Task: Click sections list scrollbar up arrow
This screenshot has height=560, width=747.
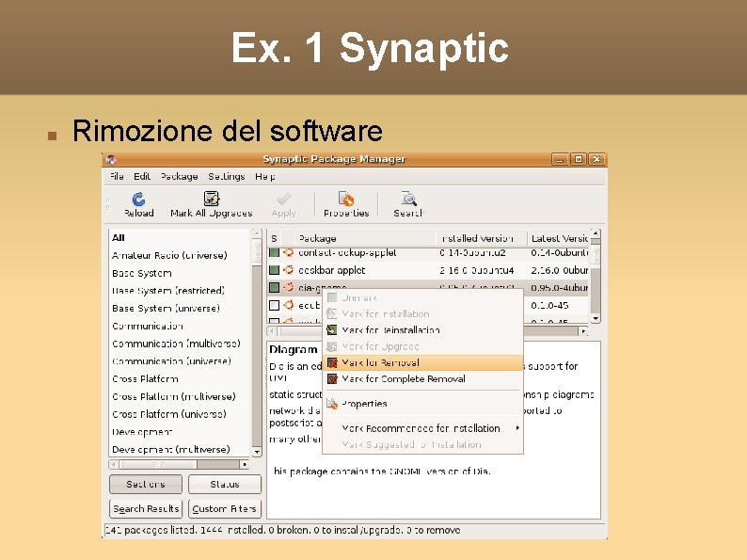Action: coord(257,233)
